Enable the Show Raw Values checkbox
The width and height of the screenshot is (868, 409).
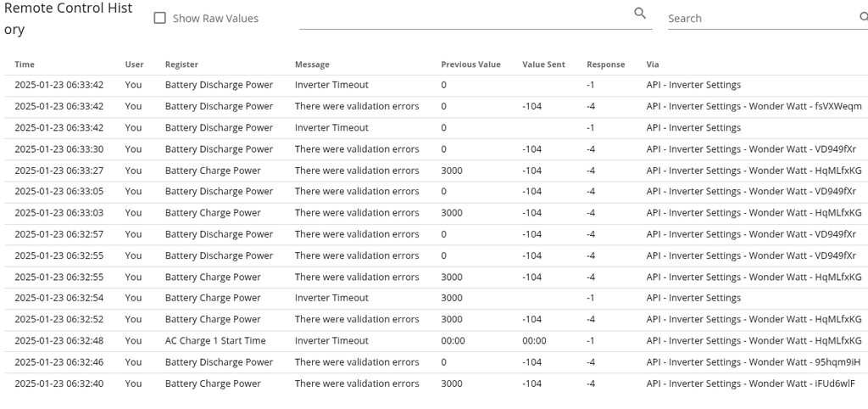pos(159,18)
